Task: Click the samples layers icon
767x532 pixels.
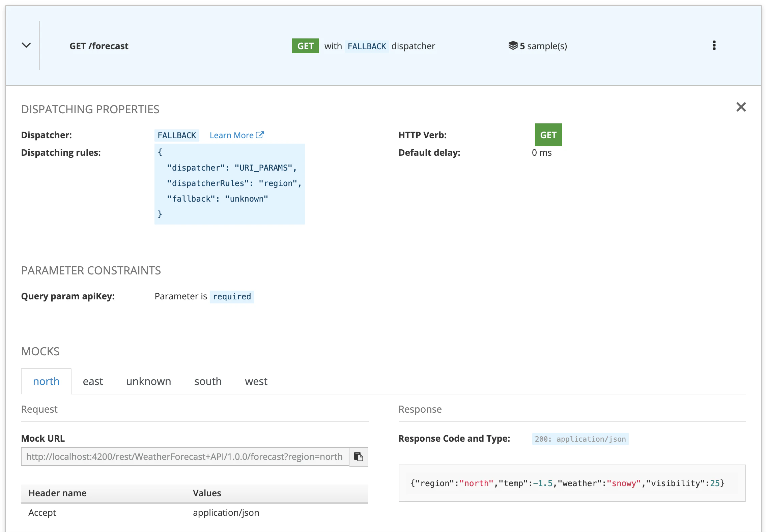Action: [513, 46]
